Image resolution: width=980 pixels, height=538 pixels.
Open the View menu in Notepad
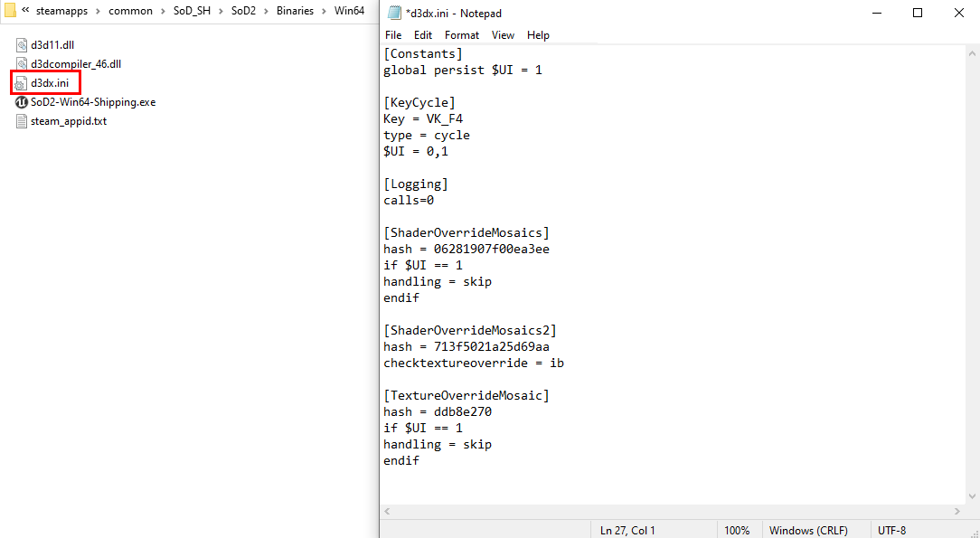[503, 35]
